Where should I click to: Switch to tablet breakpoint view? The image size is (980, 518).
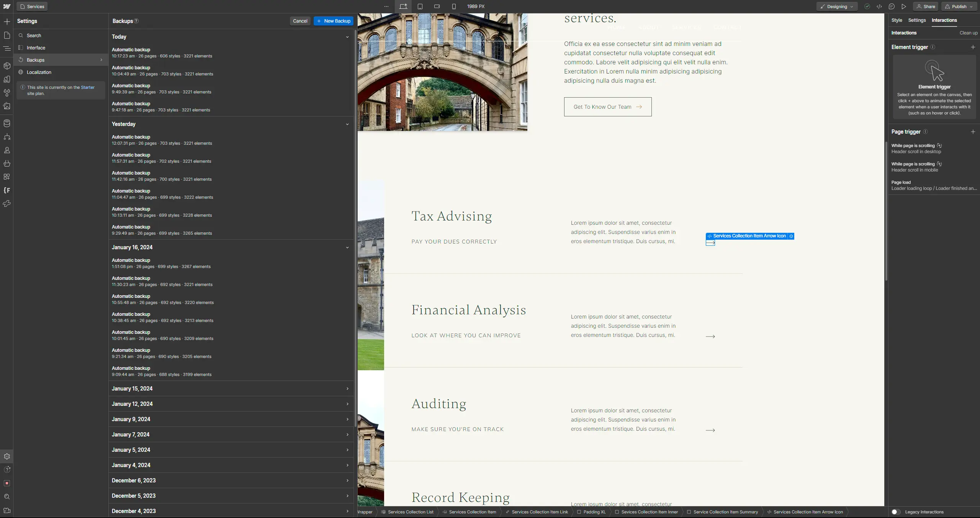[x=420, y=7]
